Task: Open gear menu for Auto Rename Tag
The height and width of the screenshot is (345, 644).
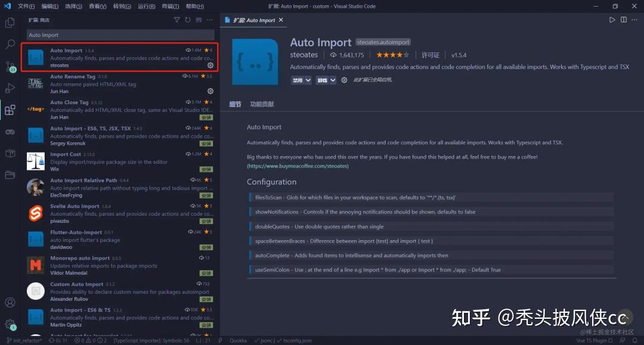Action: pyautogui.click(x=210, y=91)
